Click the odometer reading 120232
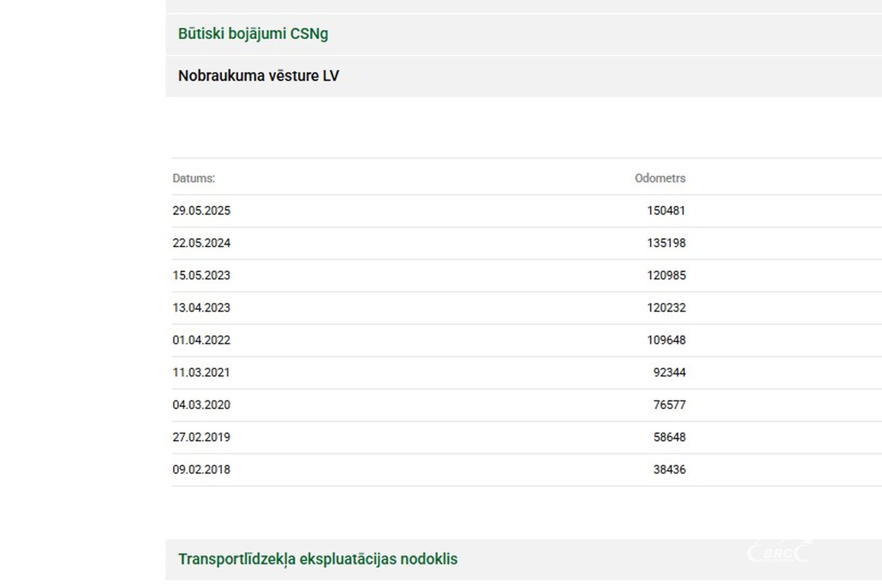Image resolution: width=882 pixels, height=588 pixels. pos(666,308)
